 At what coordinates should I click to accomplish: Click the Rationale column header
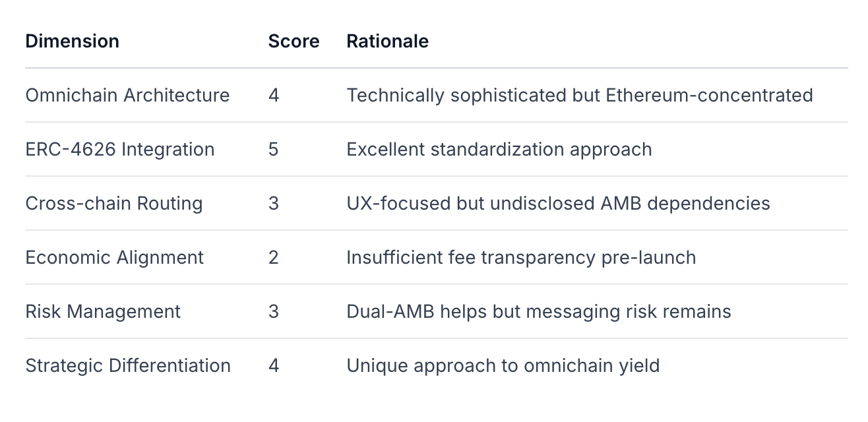[387, 41]
